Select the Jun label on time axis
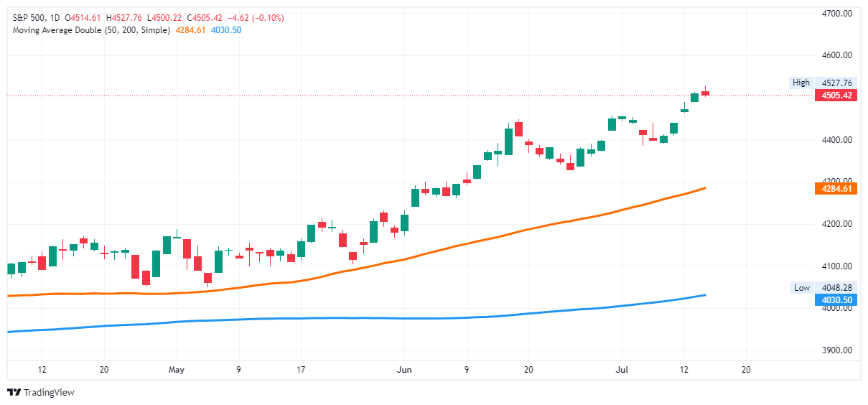 click(403, 370)
